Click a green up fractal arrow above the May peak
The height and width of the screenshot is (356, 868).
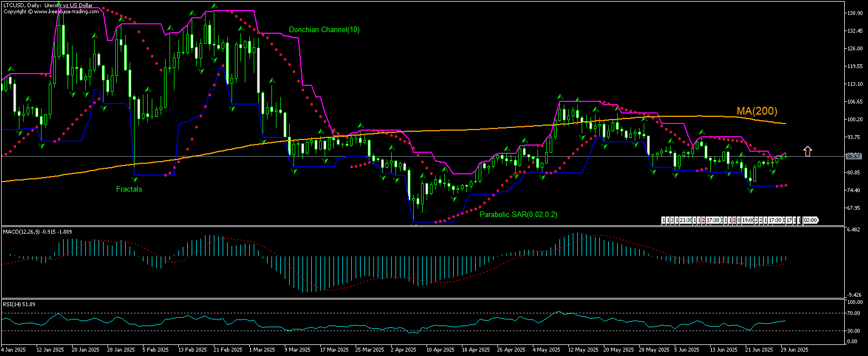560,96
